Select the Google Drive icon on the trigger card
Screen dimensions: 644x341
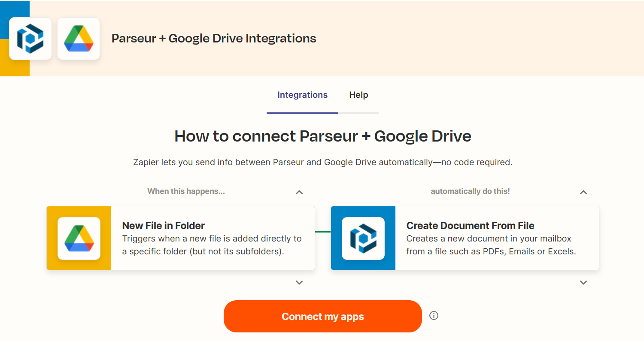[x=79, y=238]
